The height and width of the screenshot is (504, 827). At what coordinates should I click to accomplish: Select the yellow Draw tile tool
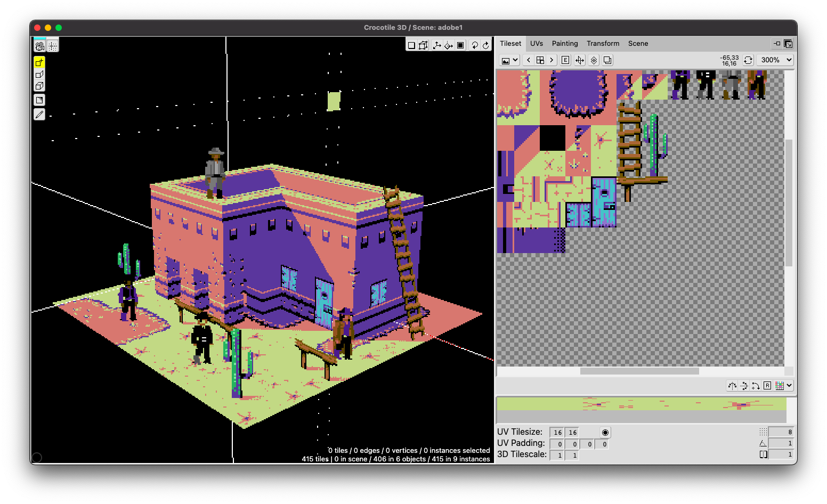(x=39, y=62)
